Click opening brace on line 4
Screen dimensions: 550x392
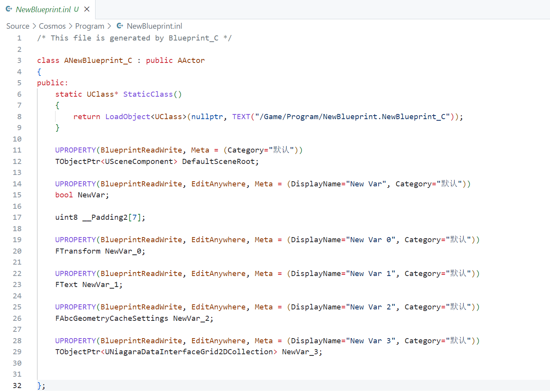click(39, 72)
